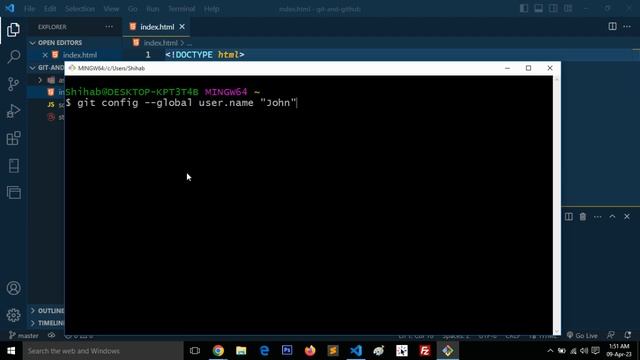640x360 pixels.
Task: Close the index.html editor tab
Action: (x=182, y=27)
